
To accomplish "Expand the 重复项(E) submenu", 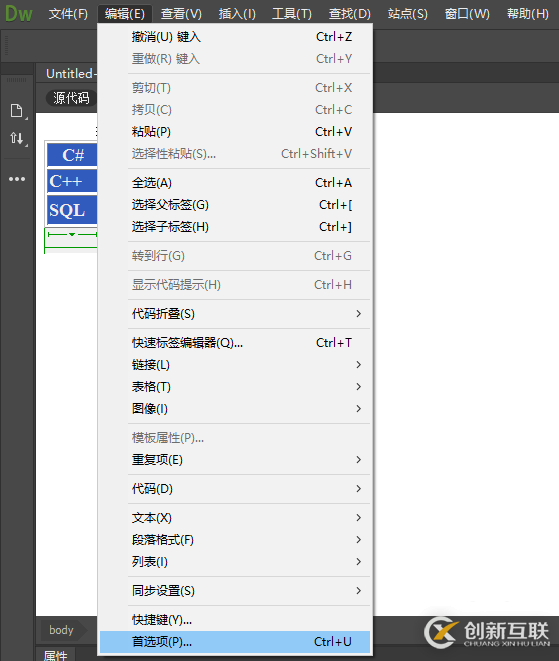I will coord(235,460).
